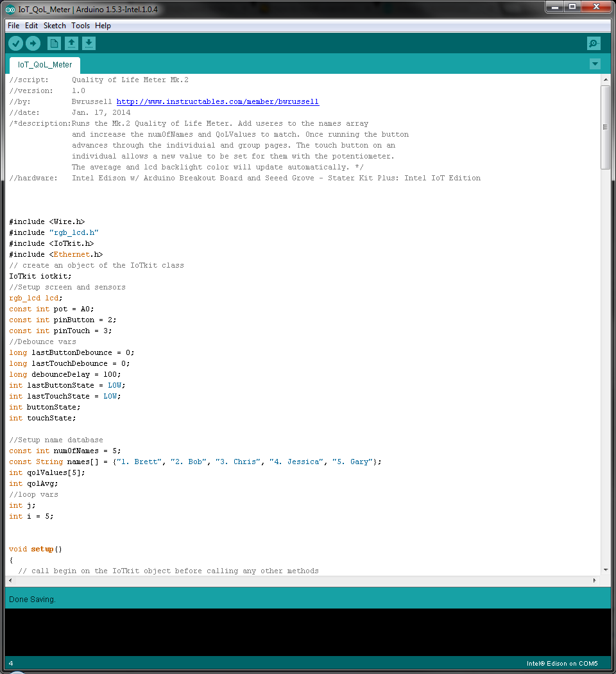The image size is (616, 674).
Task: Click the Arduino logo in title bar
Action: point(10,10)
